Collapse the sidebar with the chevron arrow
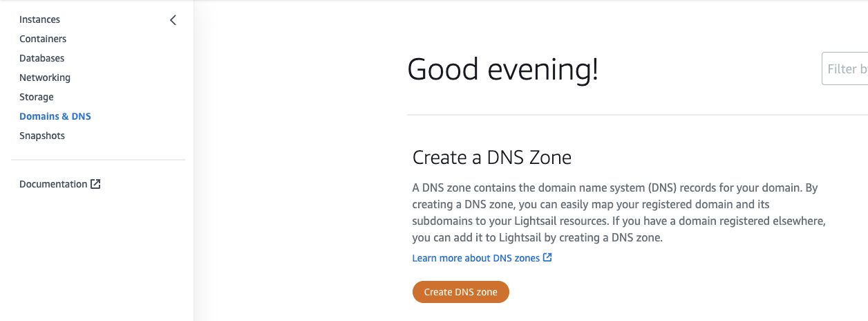Image resolution: width=868 pixels, height=321 pixels. pyautogui.click(x=173, y=20)
